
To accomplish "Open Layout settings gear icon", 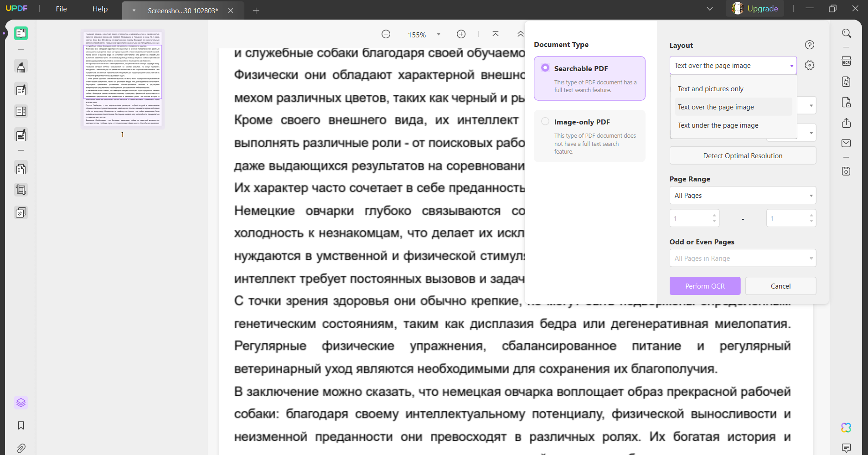I will tap(810, 65).
